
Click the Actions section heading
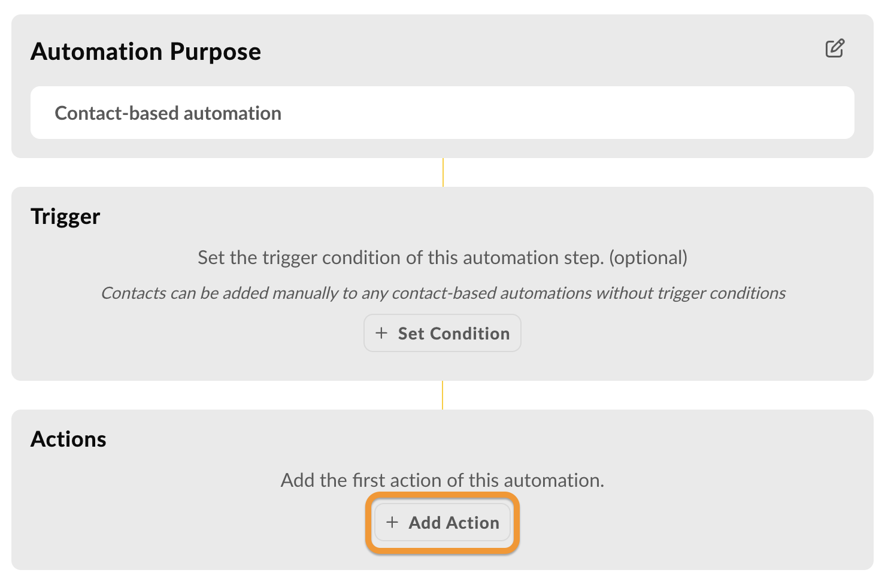(68, 439)
